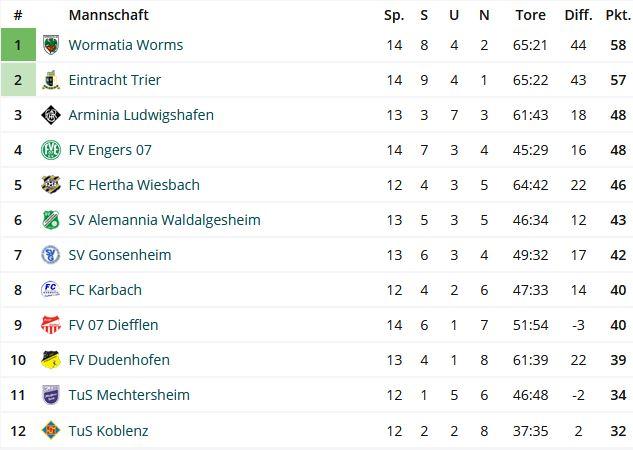Select the SV Alemannia Waldalgesheim green logo
The image size is (633, 450).
(x=51, y=220)
